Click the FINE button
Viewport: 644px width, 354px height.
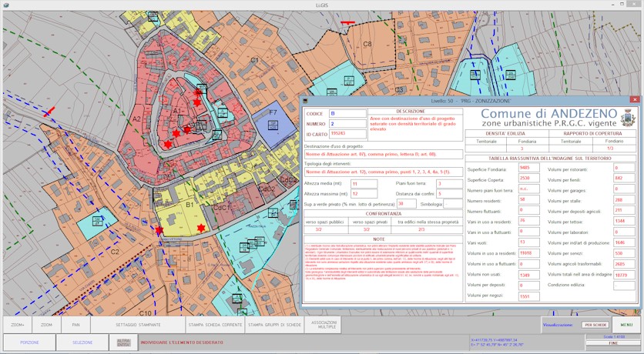click(x=613, y=343)
